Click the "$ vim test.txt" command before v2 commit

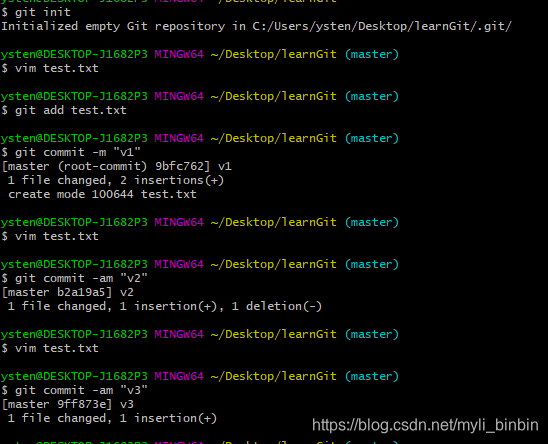coord(50,236)
